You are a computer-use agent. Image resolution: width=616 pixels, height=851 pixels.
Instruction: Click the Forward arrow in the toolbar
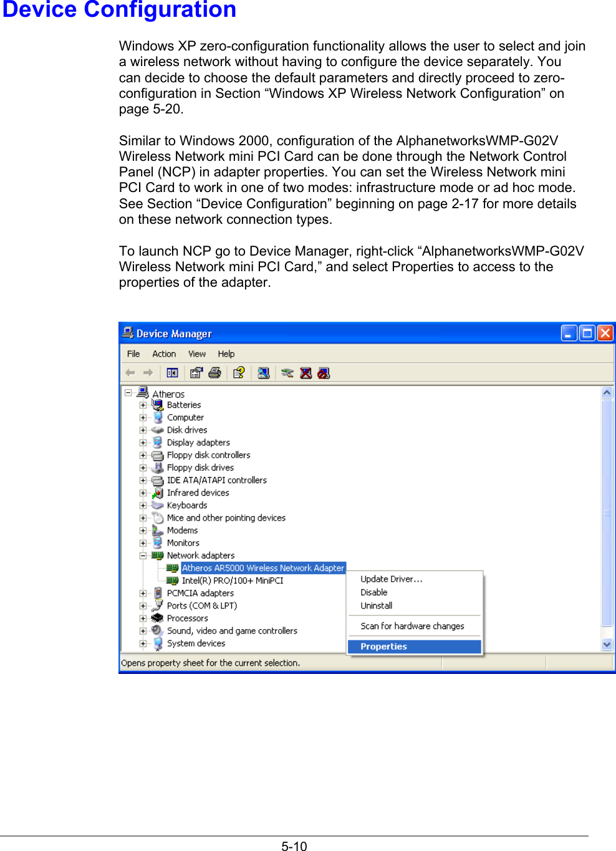(148, 373)
